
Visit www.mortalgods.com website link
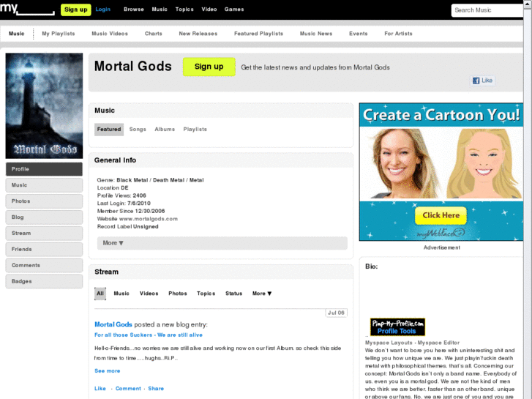pos(149,219)
